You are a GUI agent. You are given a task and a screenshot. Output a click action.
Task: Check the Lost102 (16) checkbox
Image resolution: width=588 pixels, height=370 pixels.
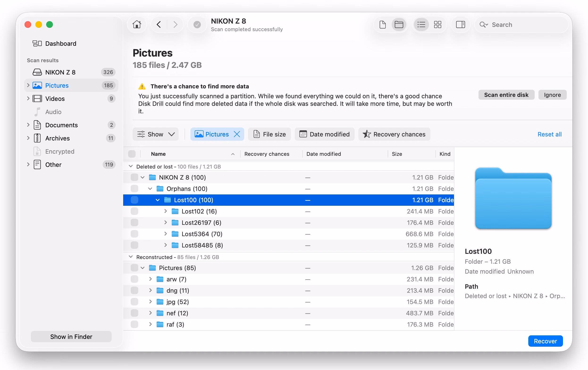click(134, 211)
